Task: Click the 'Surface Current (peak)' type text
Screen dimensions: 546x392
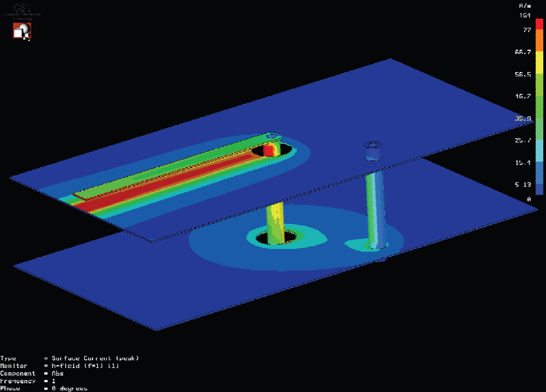Action: click(96, 358)
